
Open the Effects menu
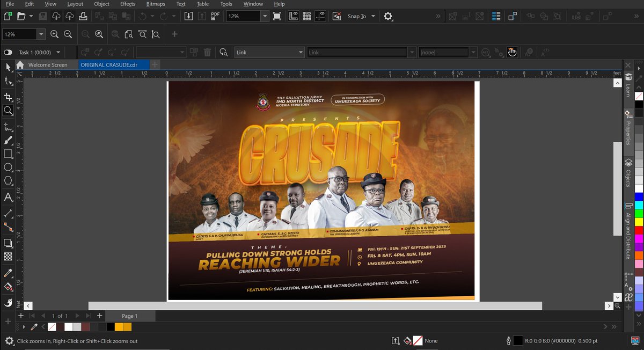(x=128, y=4)
